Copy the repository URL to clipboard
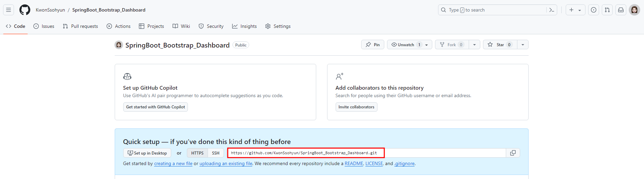Viewport: 644px width, 179px height. [513, 153]
